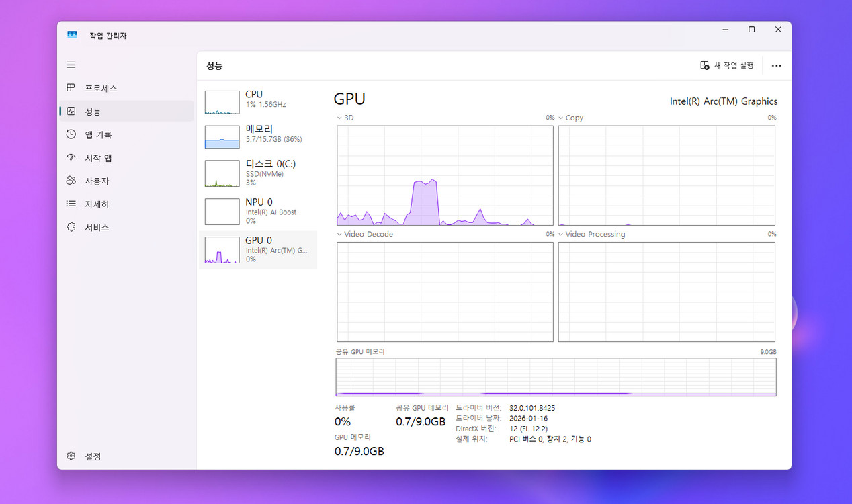The image size is (852, 504).
Task: Click the 자세히 details list icon
Action: pyautogui.click(x=71, y=204)
